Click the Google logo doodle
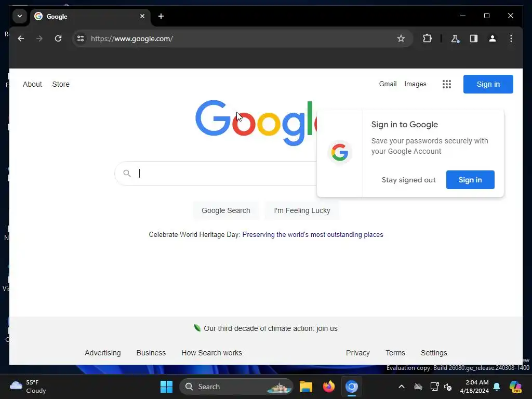532x399 pixels. [x=256, y=123]
